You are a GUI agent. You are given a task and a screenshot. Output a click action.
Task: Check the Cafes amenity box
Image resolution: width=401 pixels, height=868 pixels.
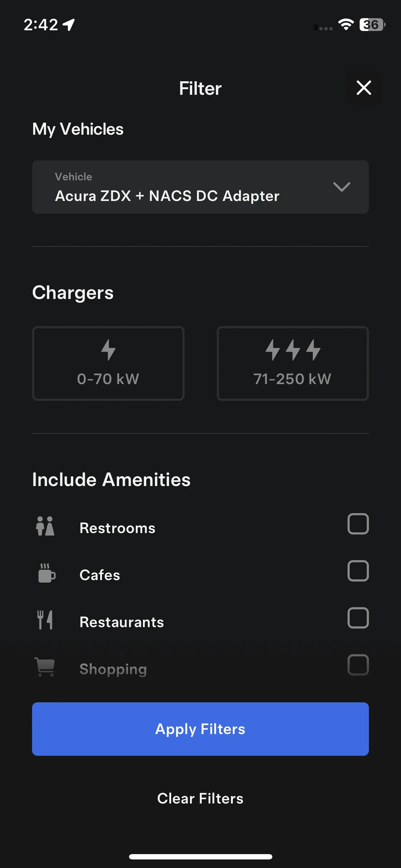coord(358,571)
